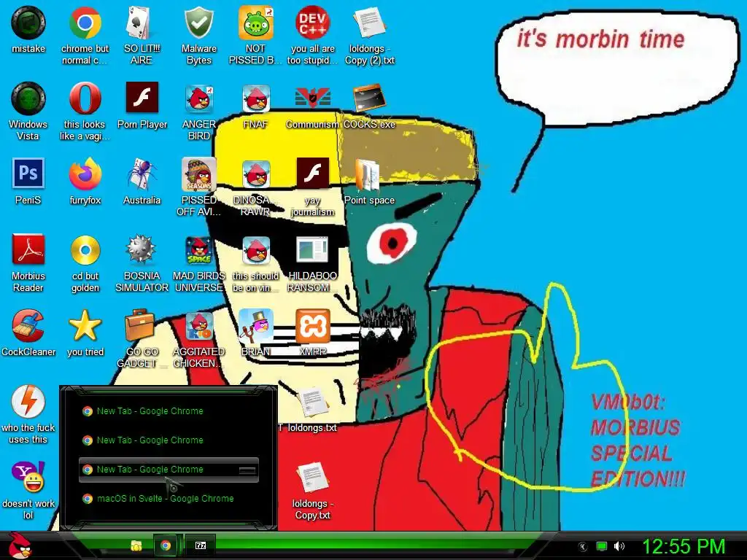Click the CCleaner-style red brush icon
The image size is (747, 560).
pyautogui.click(x=28, y=326)
